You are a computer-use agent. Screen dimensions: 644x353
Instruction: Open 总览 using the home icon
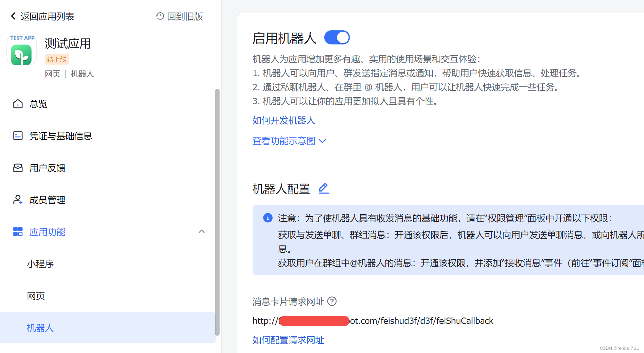pos(18,104)
